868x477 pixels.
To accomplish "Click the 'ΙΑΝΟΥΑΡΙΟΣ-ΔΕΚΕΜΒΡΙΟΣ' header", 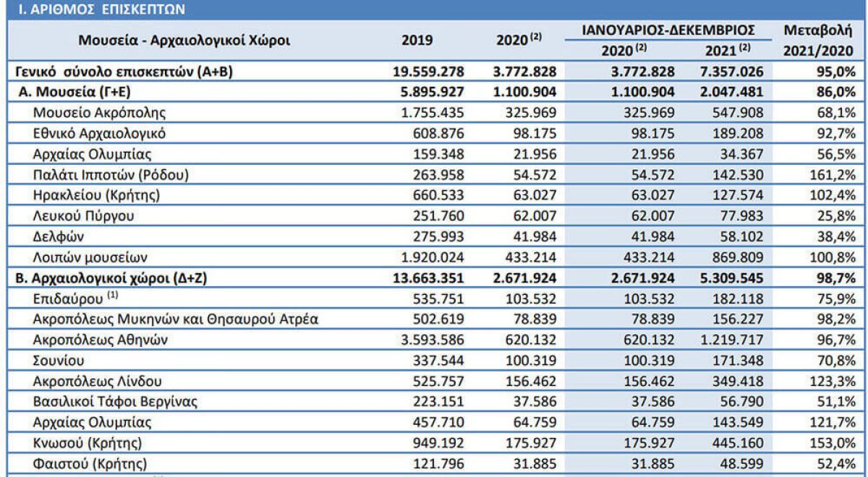I will click(x=669, y=30).
